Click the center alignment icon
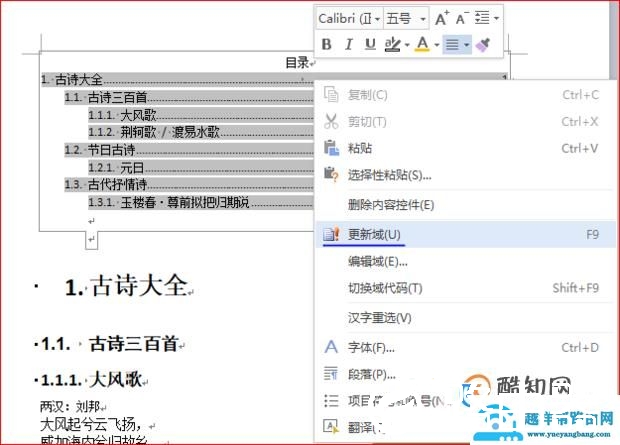The height and width of the screenshot is (445, 620). (452, 44)
